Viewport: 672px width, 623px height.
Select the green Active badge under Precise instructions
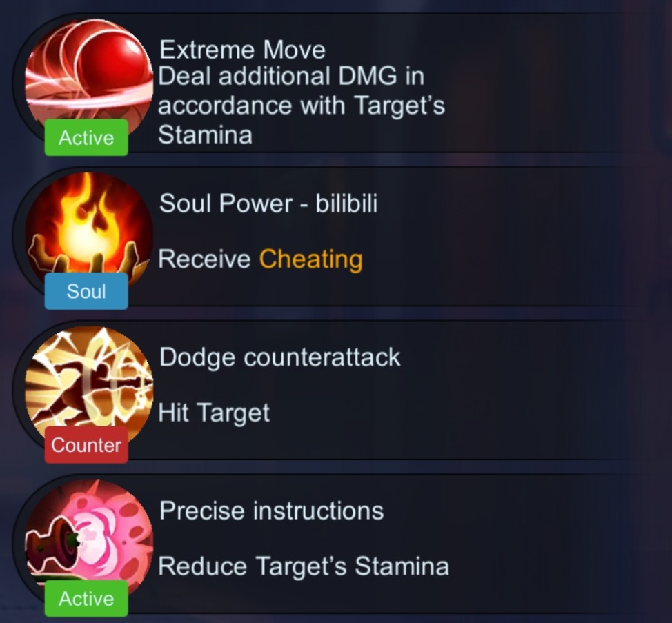pyautogui.click(x=86, y=598)
